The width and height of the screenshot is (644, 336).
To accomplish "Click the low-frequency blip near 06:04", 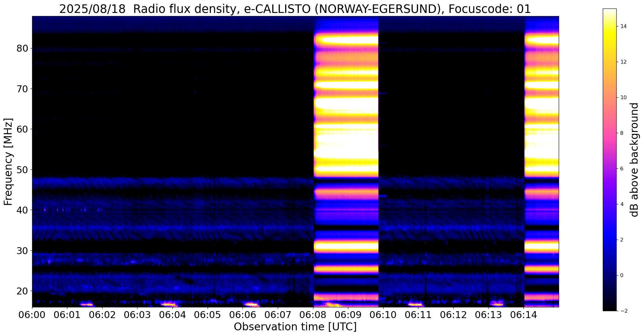I will 169,304.
